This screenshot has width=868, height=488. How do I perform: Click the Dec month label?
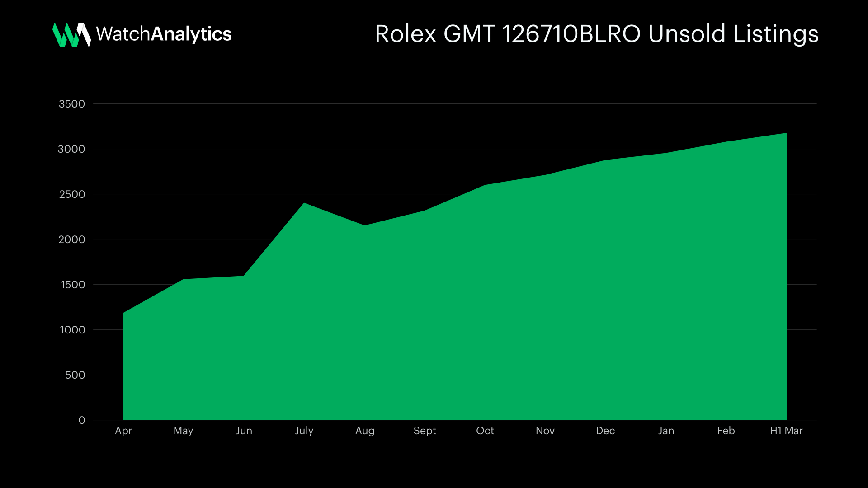pyautogui.click(x=605, y=431)
